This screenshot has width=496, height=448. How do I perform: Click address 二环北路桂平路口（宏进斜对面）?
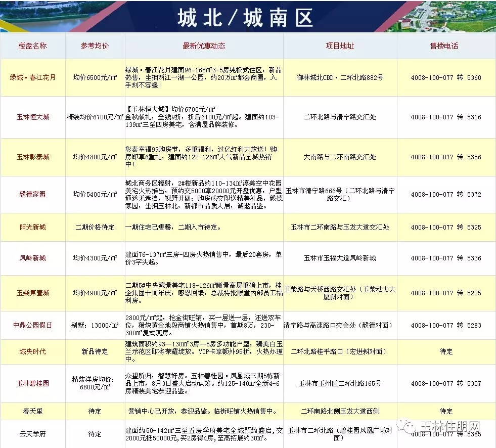338,351
